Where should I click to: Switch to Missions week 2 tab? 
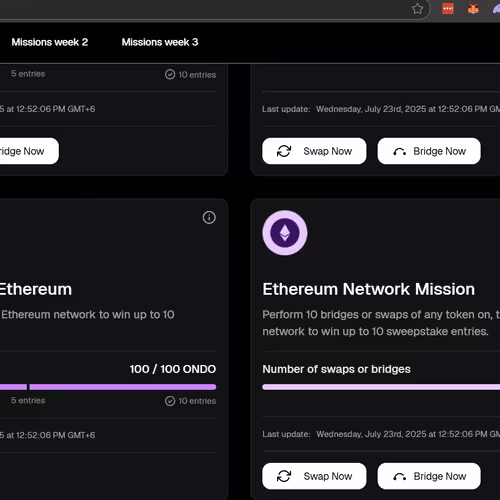point(50,42)
